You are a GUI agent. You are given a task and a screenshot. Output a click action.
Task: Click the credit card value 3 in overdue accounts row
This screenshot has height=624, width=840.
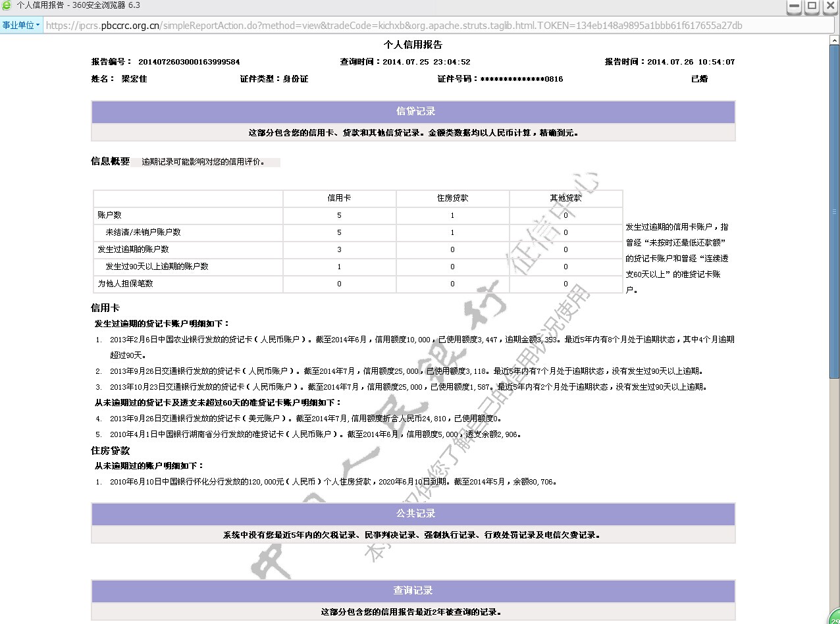point(339,249)
